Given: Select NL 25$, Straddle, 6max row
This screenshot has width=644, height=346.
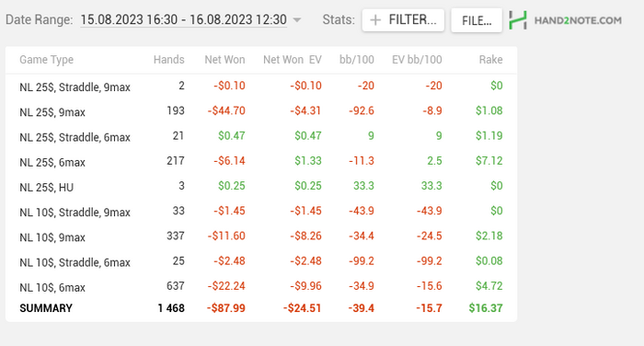Looking at the screenshot, I should 261,136.
